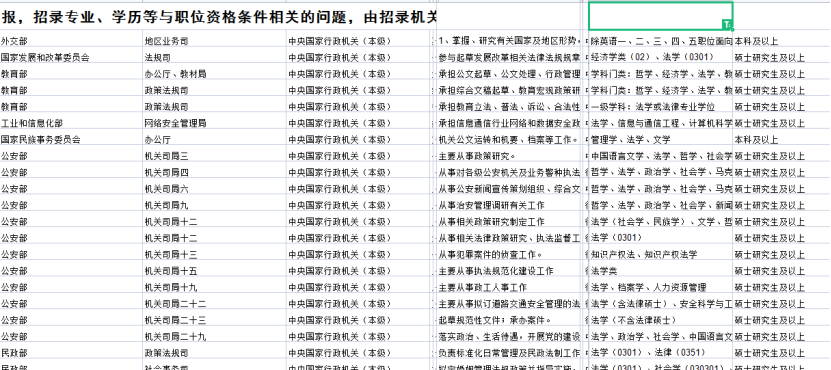
Task: Select the 参与起草发展改革相关法律法规规章 cell
Action: (x=510, y=57)
